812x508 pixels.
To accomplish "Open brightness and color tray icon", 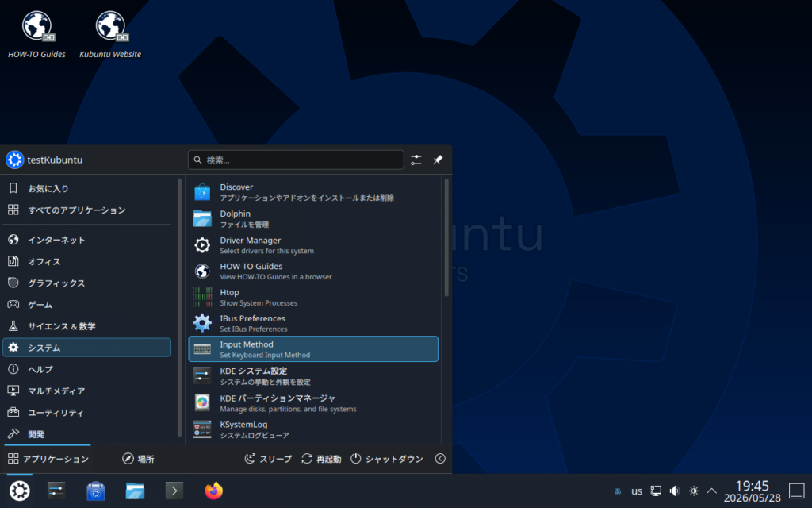I will 693,491.
